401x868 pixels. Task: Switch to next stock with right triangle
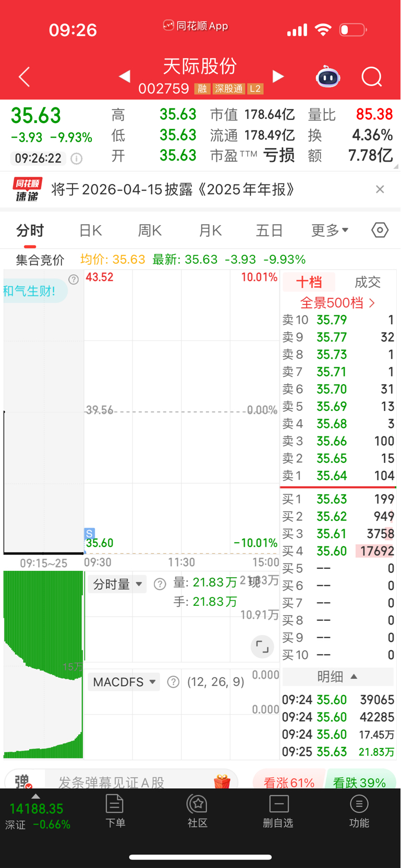[x=278, y=77]
